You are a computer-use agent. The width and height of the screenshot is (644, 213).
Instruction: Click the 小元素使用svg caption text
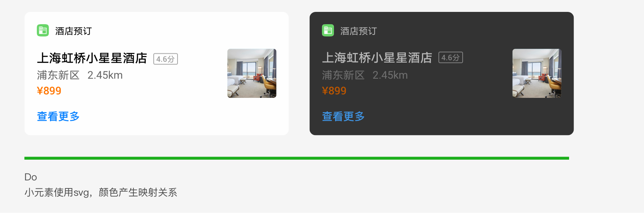click(x=101, y=192)
